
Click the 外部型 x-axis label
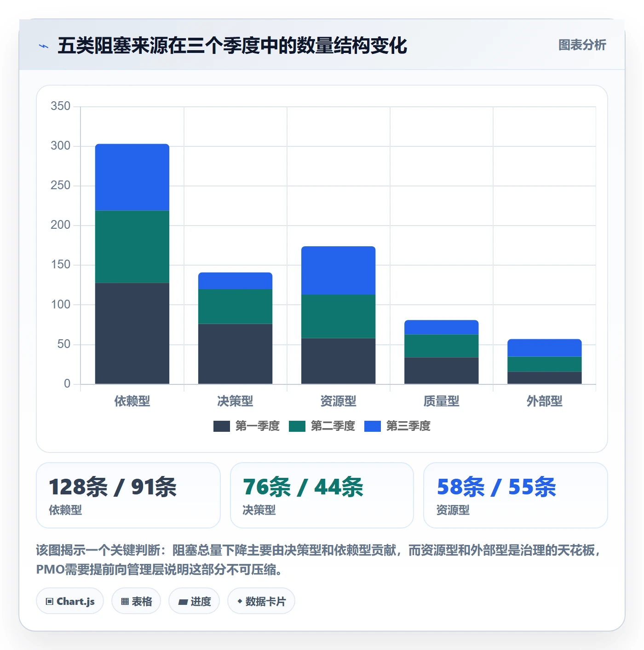click(x=544, y=401)
